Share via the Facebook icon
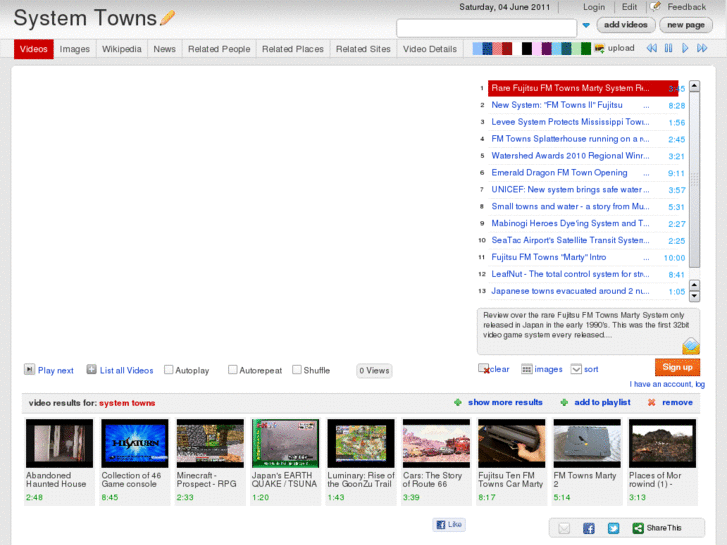The height and width of the screenshot is (545, 727). pos(589,528)
